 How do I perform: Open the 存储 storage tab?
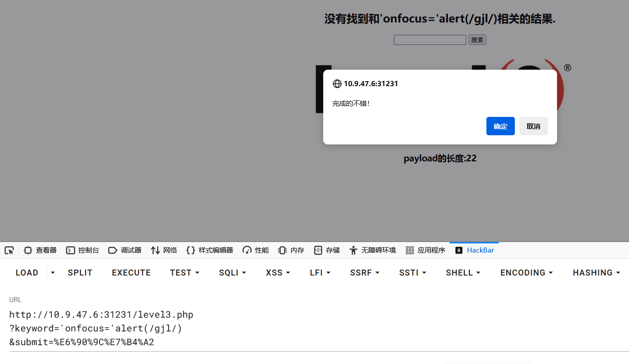(x=327, y=250)
